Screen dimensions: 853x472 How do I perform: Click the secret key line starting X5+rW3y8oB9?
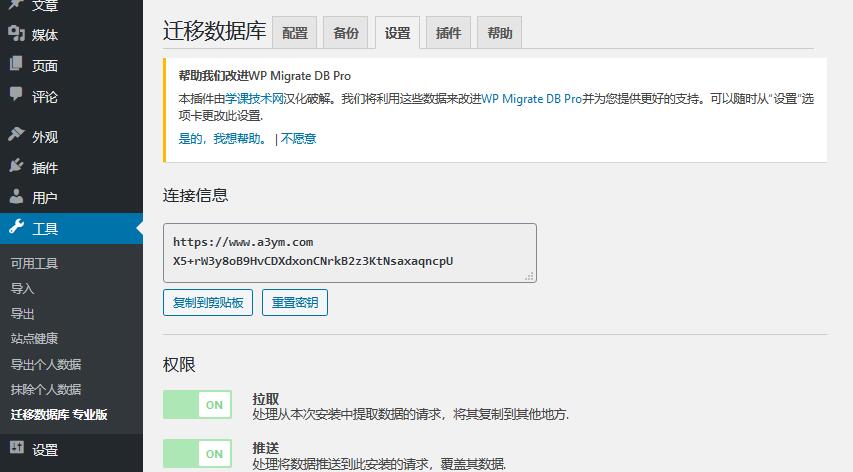313,261
